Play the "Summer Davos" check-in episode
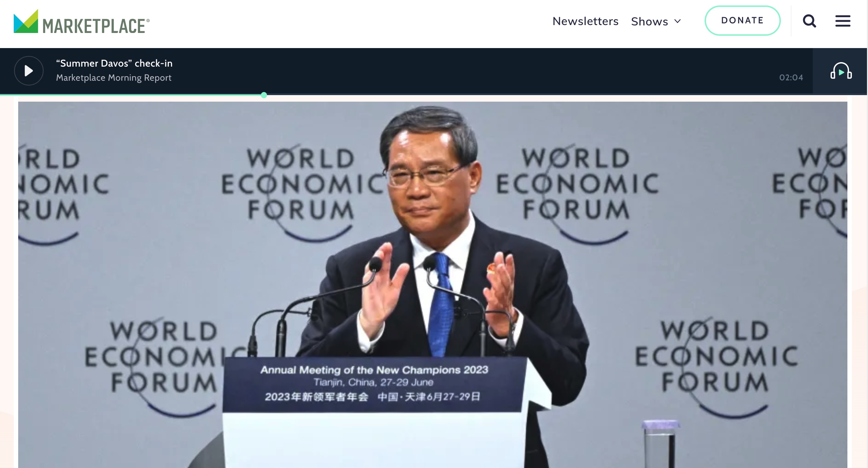 pyautogui.click(x=29, y=71)
